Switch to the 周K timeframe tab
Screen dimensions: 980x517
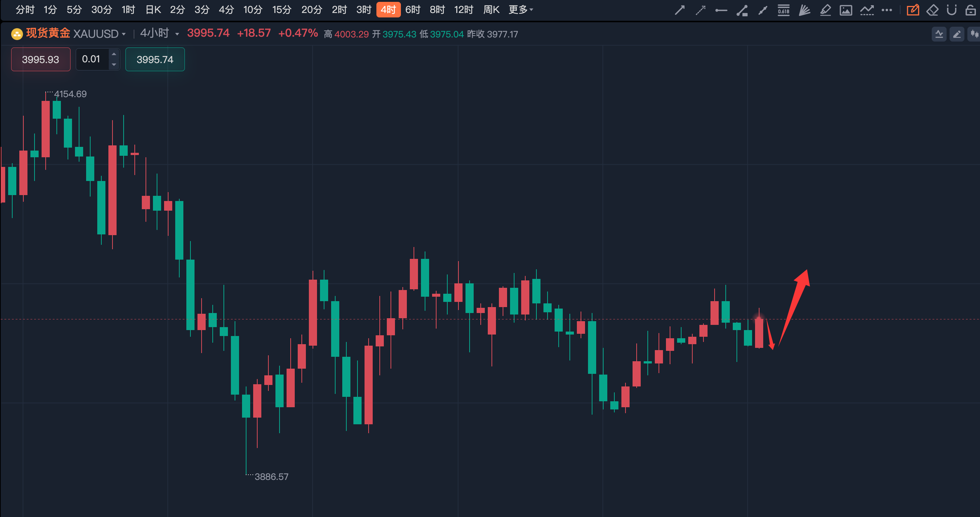[491, 10]
